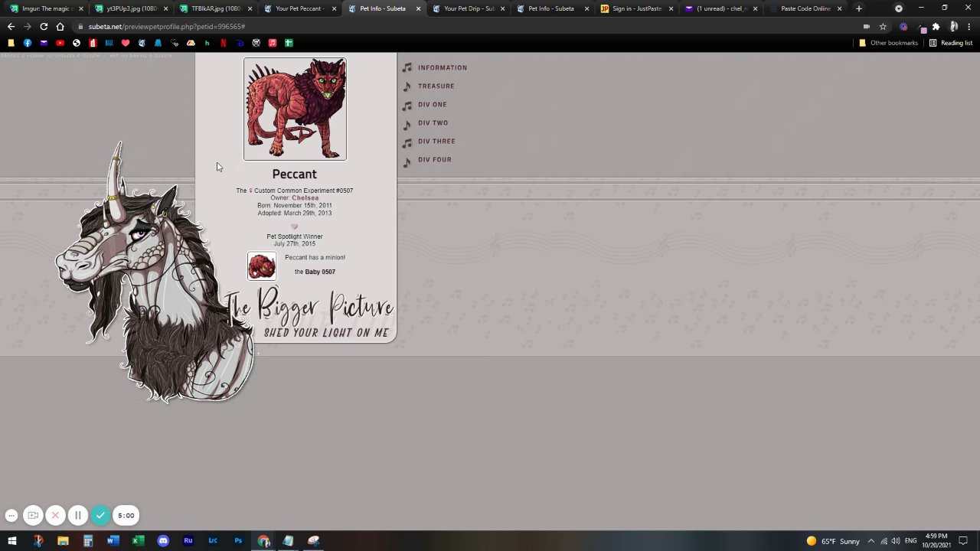Screen dimensions: 980x551
Task: Open the DIV THREE section
Action: (x=436, y=142)
